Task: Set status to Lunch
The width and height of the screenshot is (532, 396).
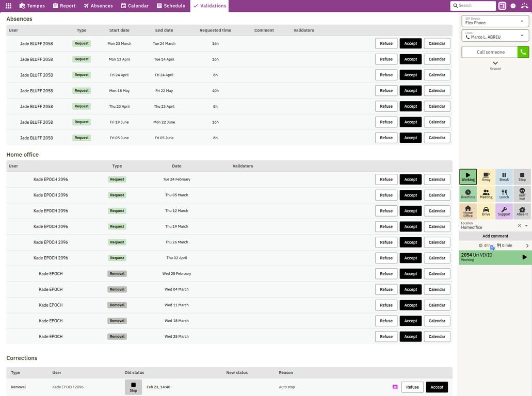Action: coord(504,194)
